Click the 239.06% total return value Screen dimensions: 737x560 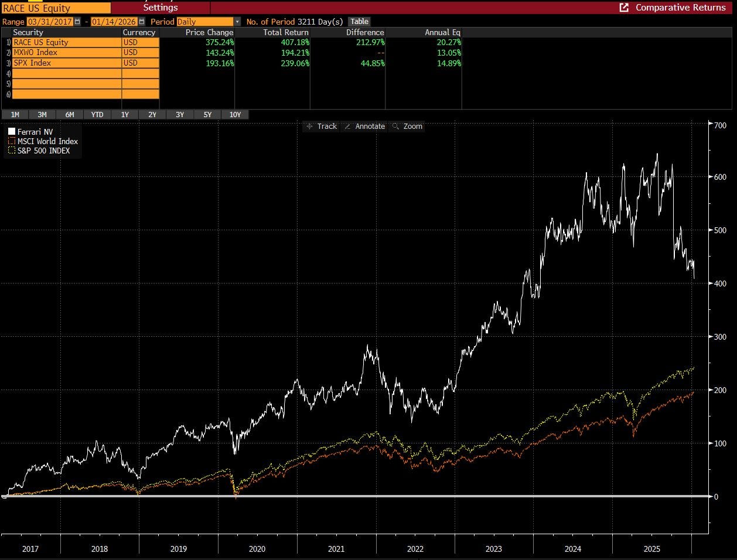coord(294,63)
